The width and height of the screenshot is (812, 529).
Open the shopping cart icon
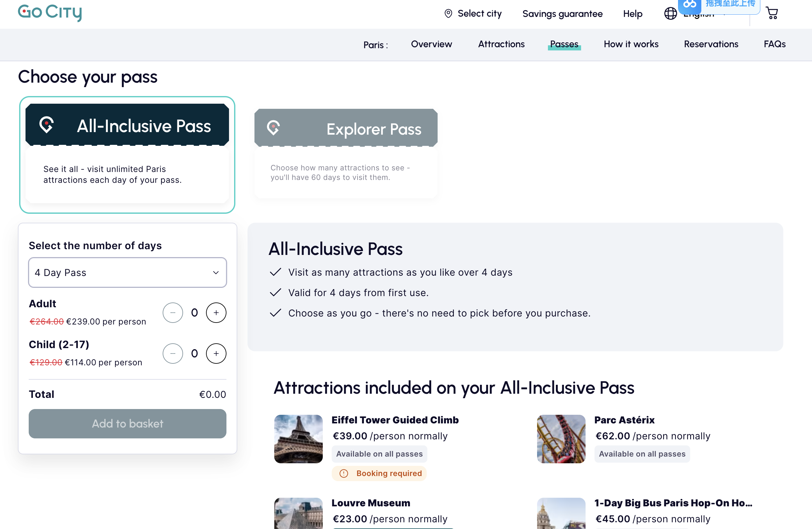coord(772,13)
